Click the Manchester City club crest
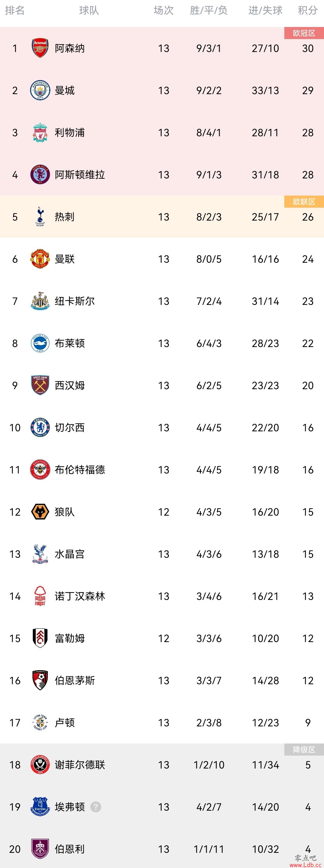 pyautogui.click(x=40, y=90)
